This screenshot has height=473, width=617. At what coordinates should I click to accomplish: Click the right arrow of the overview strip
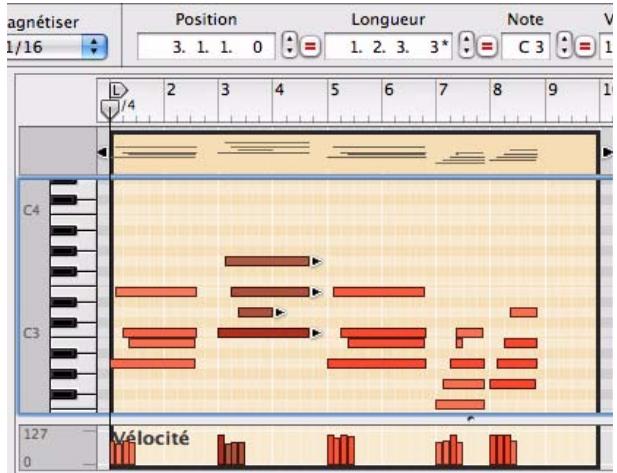(607, 152)
